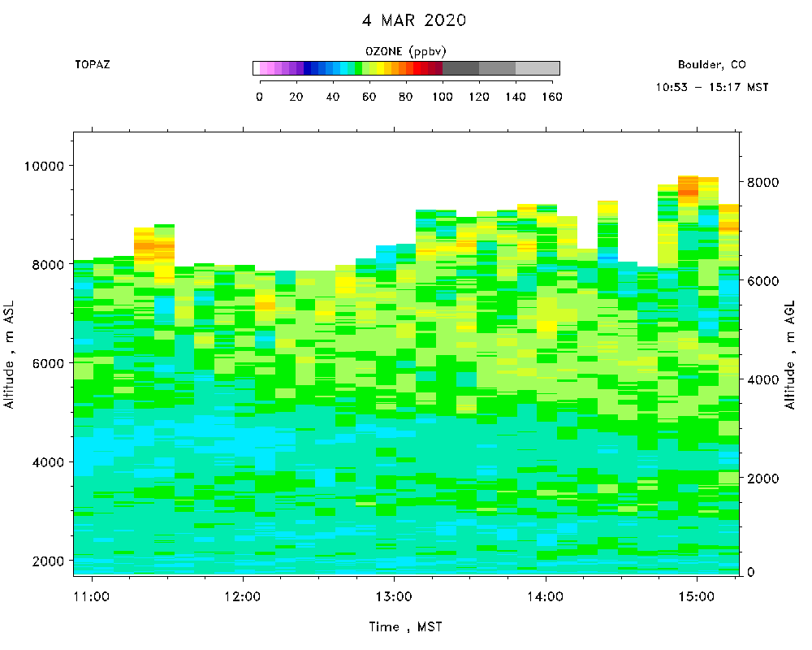812x650 pixels.
Task: Click the left axis label 8000
Action: 48,265
